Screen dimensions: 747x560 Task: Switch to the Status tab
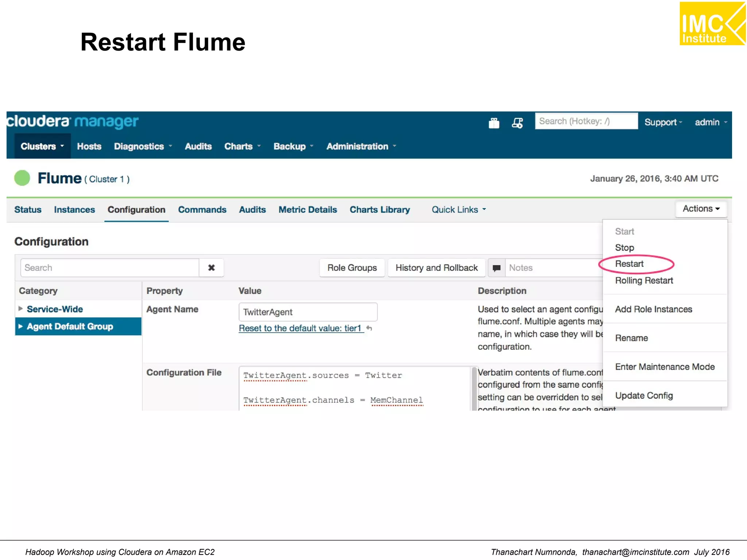point(28,210)
